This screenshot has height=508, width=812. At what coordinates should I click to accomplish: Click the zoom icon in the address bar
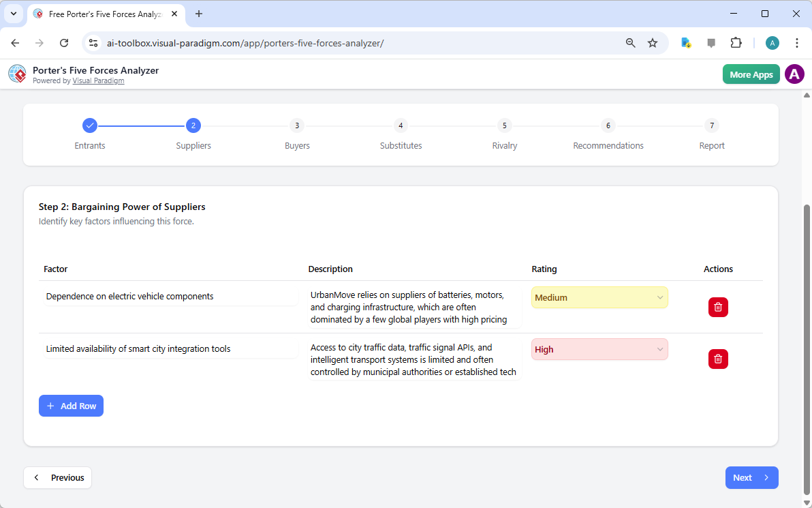tap(630, 42)
